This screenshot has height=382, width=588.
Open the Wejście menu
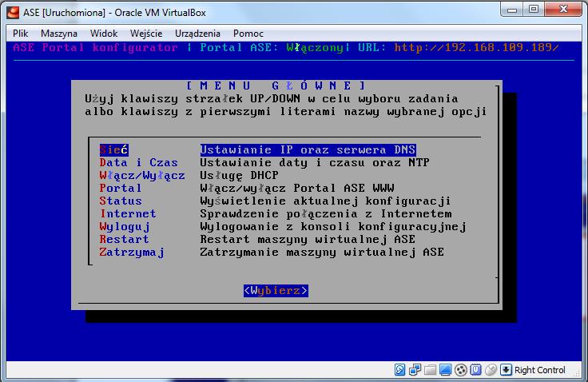146,34
